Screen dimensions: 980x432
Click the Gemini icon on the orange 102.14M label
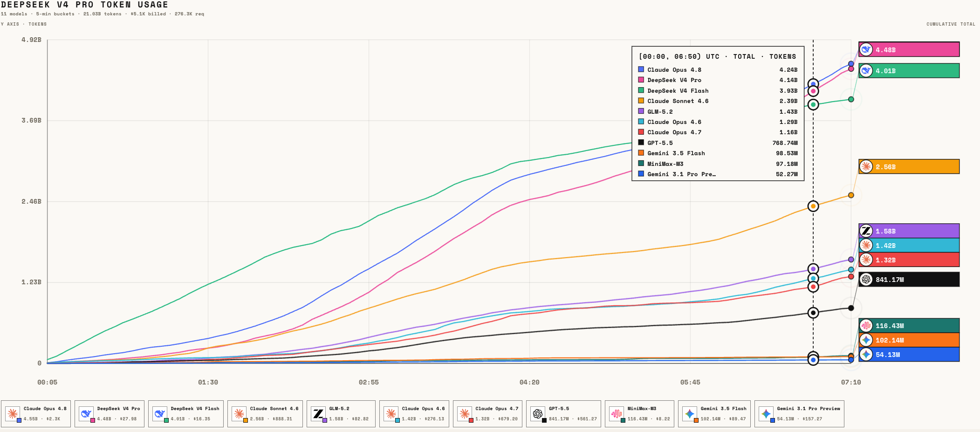click(x=866, y=340)
